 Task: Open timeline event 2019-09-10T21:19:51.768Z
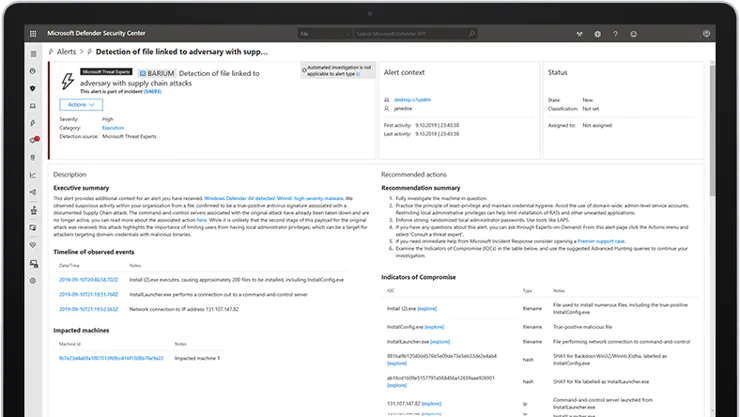88,294
